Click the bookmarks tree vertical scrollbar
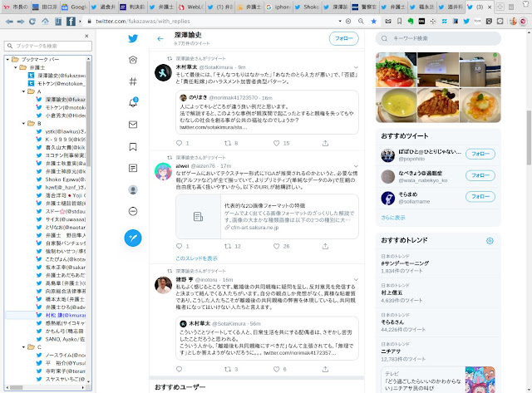This screenshot has width=532, height=393. 88,114
